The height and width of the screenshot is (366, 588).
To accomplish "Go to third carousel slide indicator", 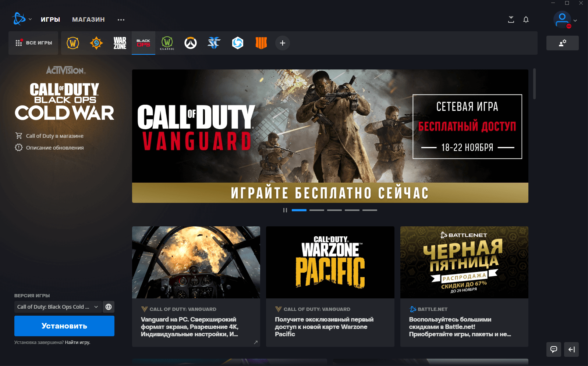I will pyautogui.click(x=334, y=210).
